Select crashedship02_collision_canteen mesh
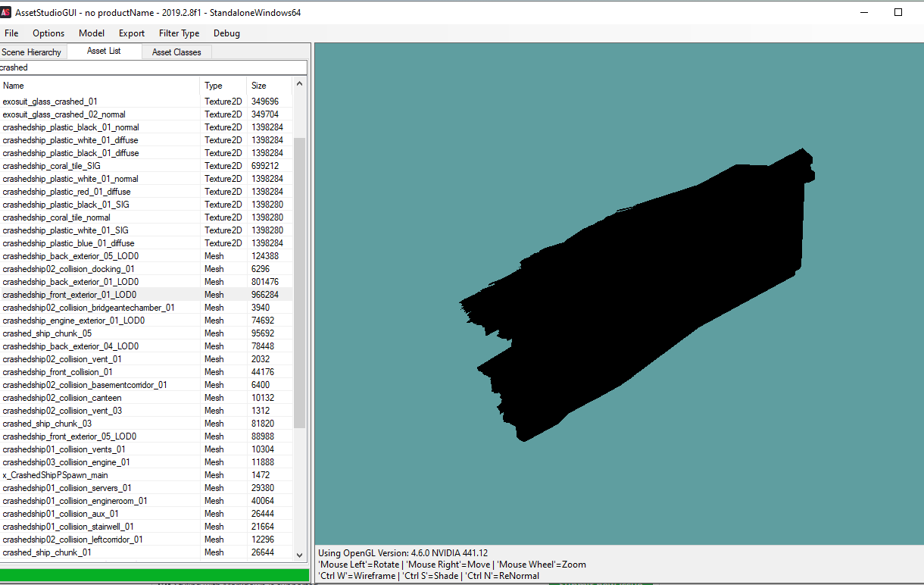The image size is (924, 585). click(146, 398)
